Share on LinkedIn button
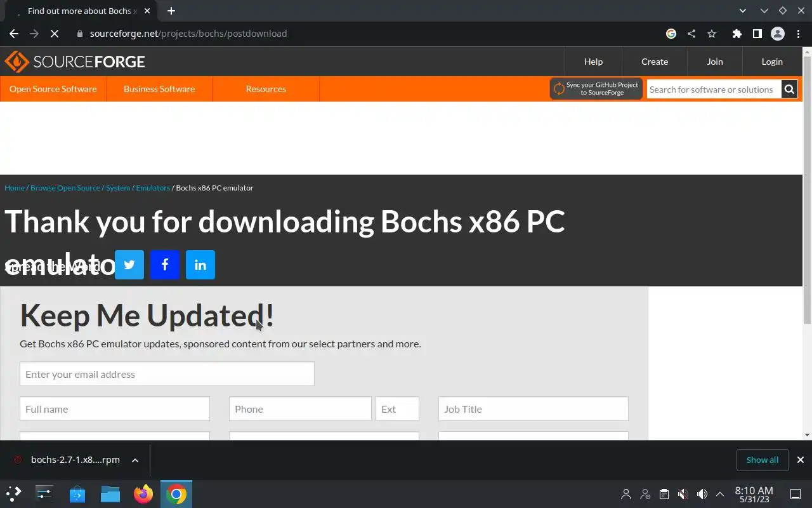Screen dimensions: 812x508 point(200,265)
